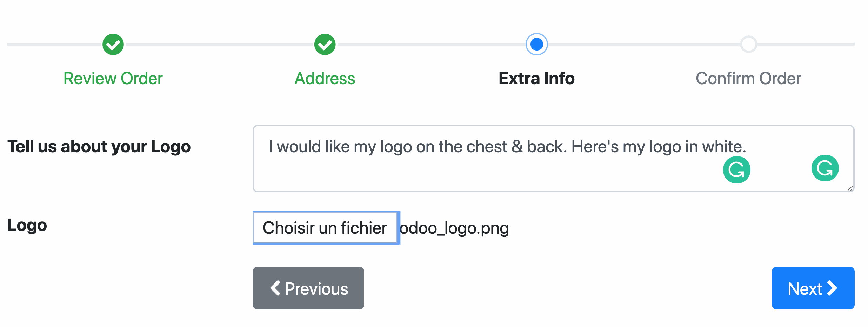Click the right chevron icon on Next
The image size is (868, 327).
(x=832, y=288)
